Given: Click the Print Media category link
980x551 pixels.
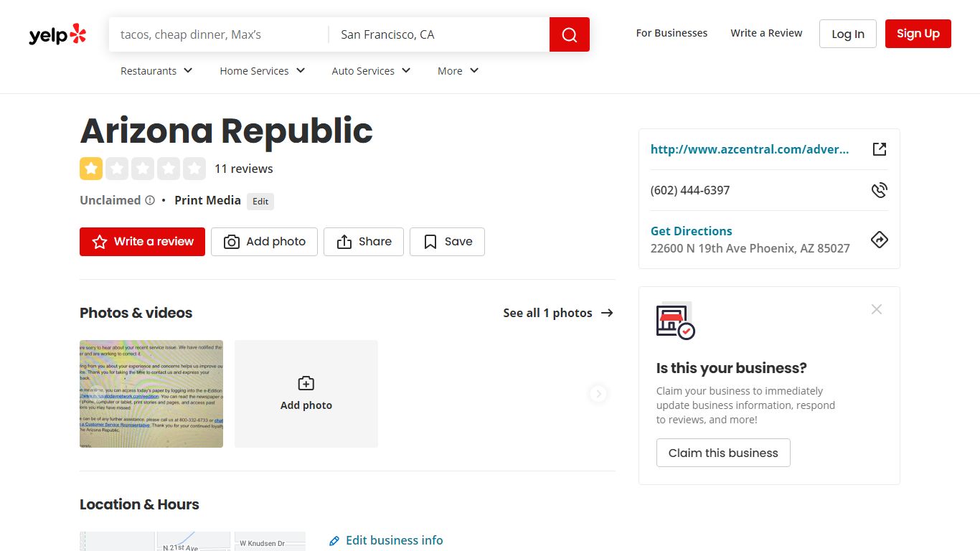Looking at the screenshot, I should [207, 200].
